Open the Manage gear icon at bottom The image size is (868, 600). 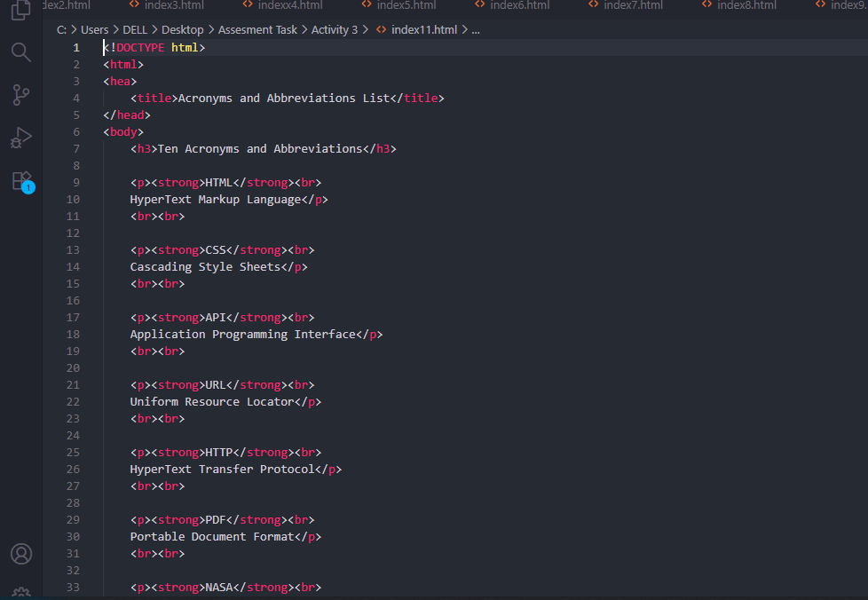point(21,593)
